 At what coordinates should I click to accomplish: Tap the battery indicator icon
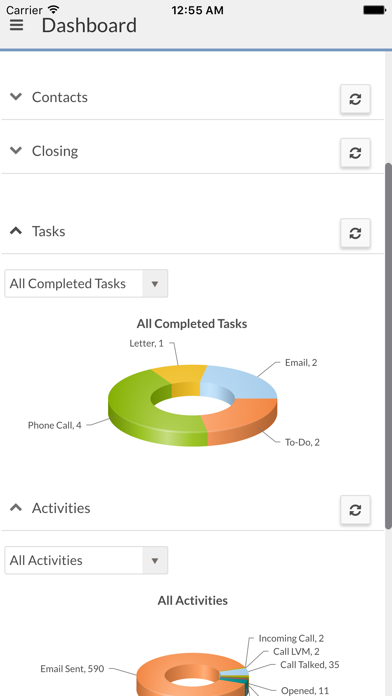pyautogui.click(x=374, y=10)
